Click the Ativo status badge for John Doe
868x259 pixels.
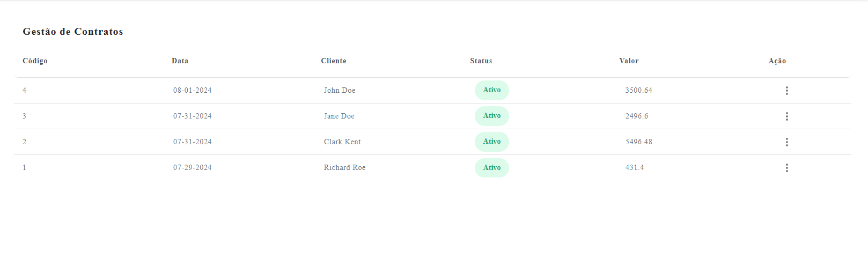point(491,90)
